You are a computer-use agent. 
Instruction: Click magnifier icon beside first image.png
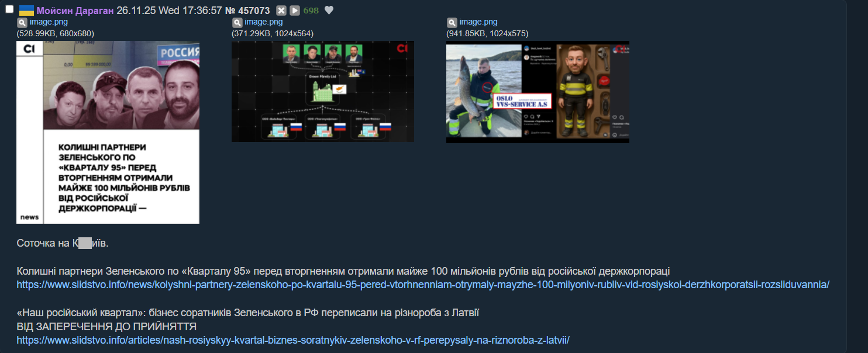(22, 23)
